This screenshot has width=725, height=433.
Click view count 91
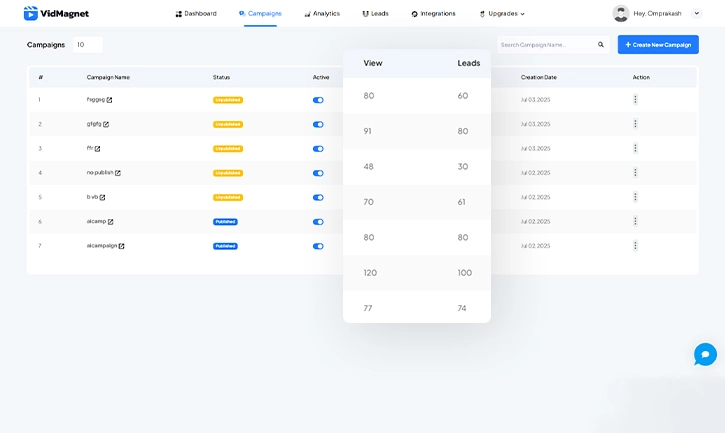click(x=367, y=131)
